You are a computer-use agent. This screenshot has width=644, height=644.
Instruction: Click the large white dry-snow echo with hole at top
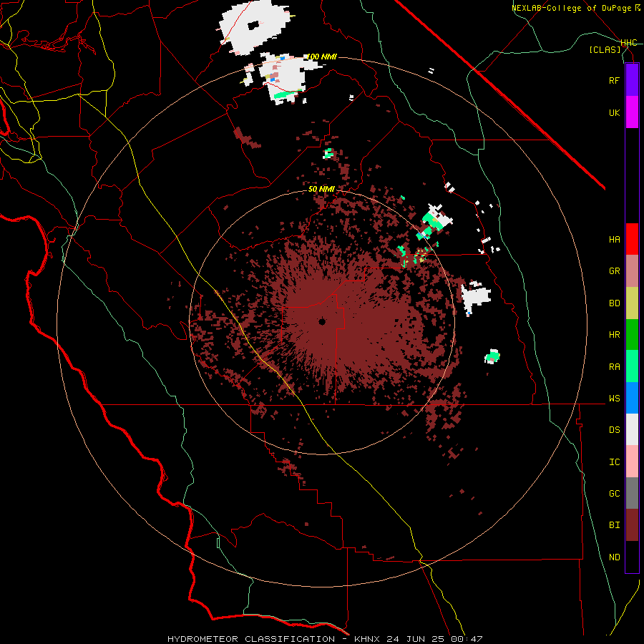pos(255,26)
